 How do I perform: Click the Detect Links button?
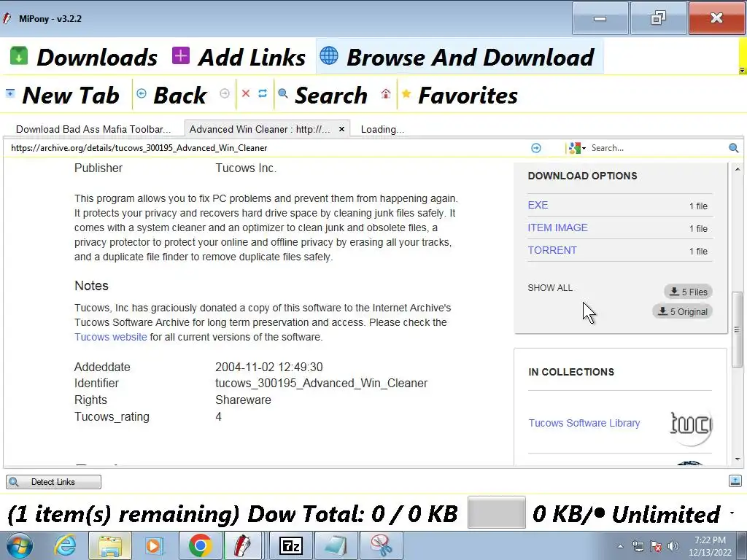(53, 482)
